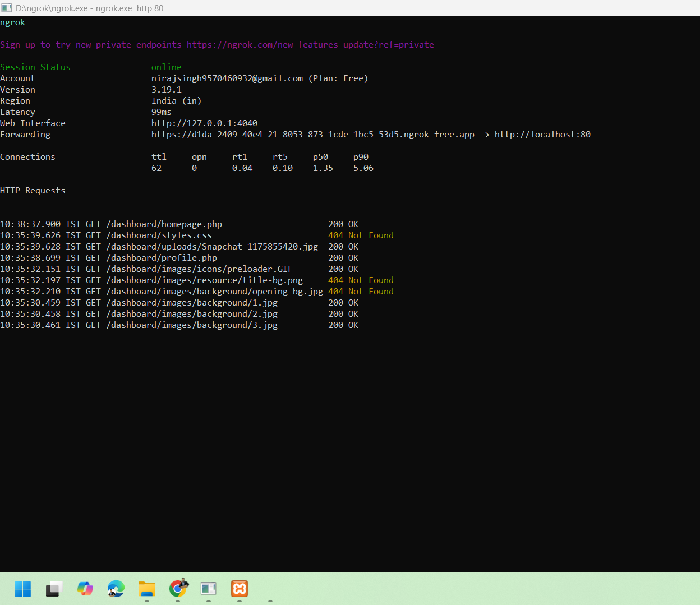This screenshot has height=605, width=700.
Task: Open File Explorer from the taskbar
Action: click(147, 589)
